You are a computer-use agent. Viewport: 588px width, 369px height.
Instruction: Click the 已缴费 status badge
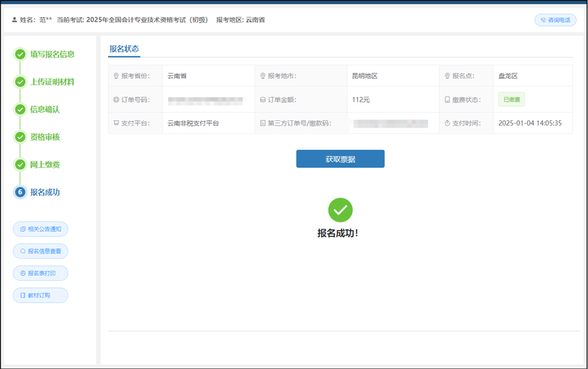(x=512, y=100)
